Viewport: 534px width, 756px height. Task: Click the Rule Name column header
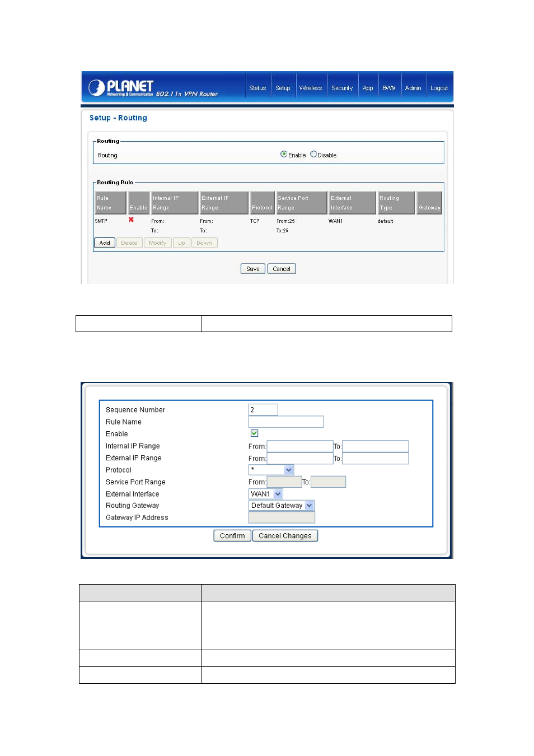(111, 203)
